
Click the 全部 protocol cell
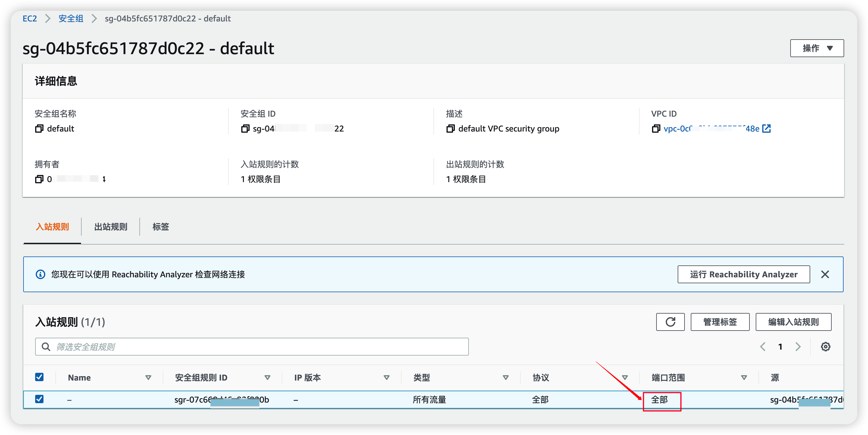coord(540,400)
